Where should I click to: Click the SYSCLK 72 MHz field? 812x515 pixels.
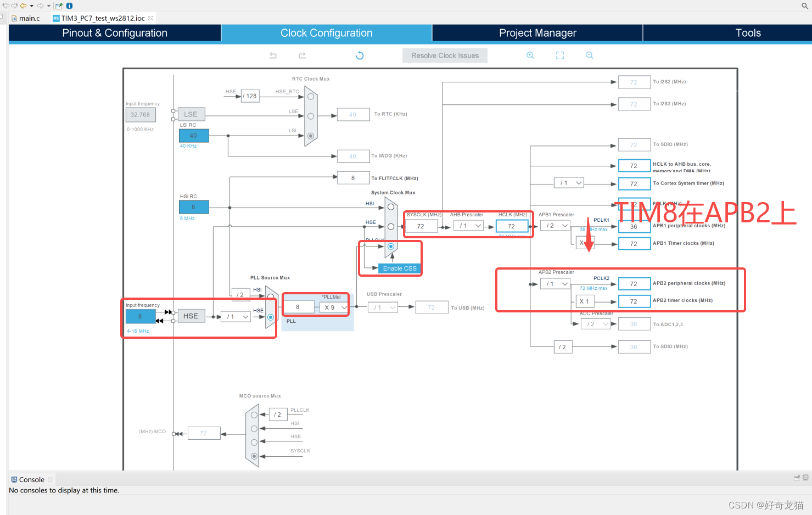[x=421, y=226]
